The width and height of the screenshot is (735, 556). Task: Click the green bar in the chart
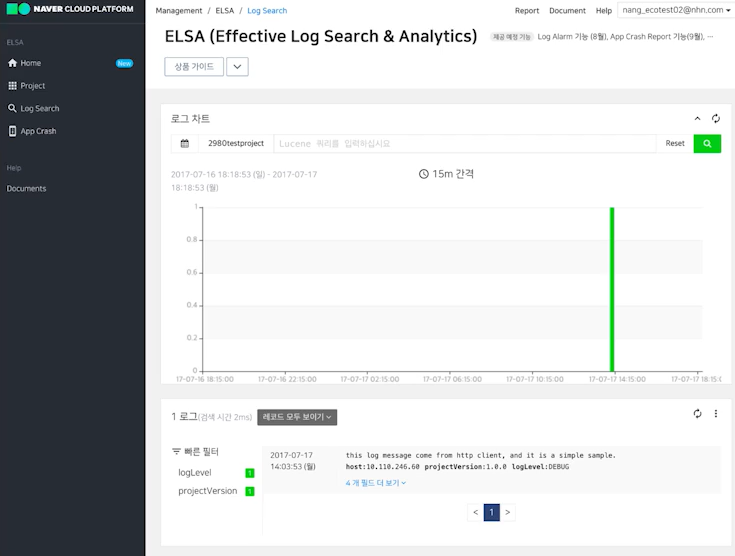[612, 289]
